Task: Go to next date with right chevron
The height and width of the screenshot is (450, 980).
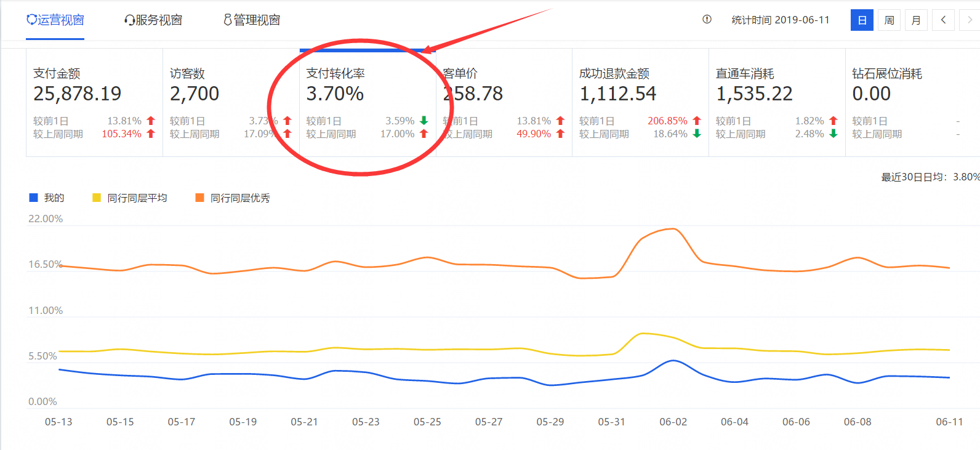Action: click(x=970, y=20)
